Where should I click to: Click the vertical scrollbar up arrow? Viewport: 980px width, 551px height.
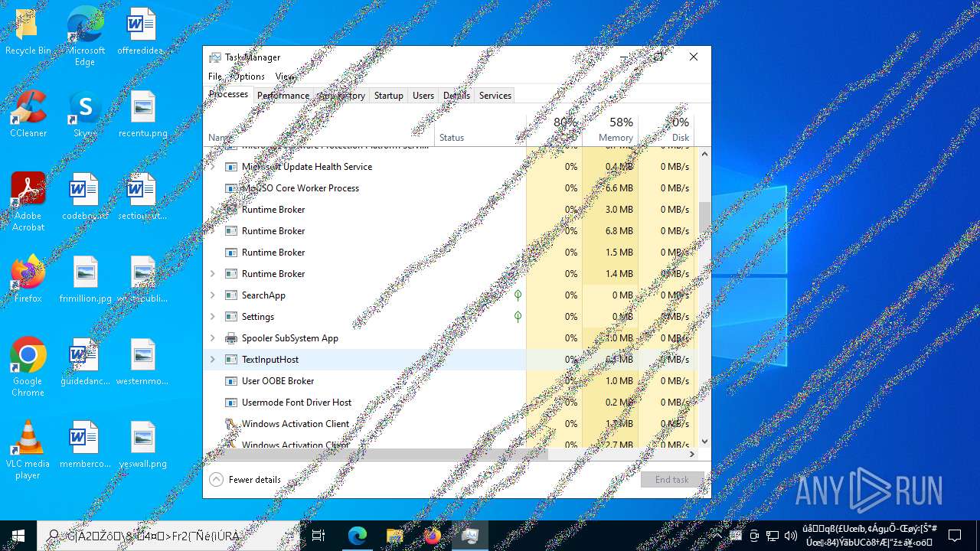704,154
